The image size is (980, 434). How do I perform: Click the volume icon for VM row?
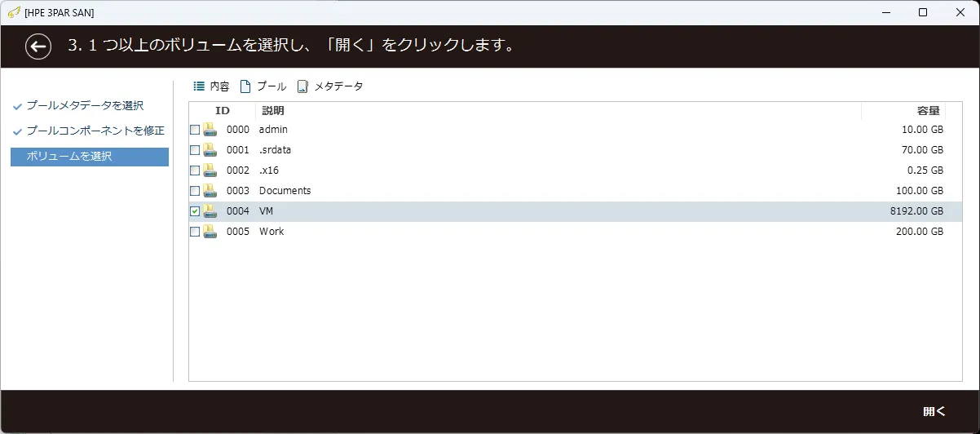(x=210, y=211)
